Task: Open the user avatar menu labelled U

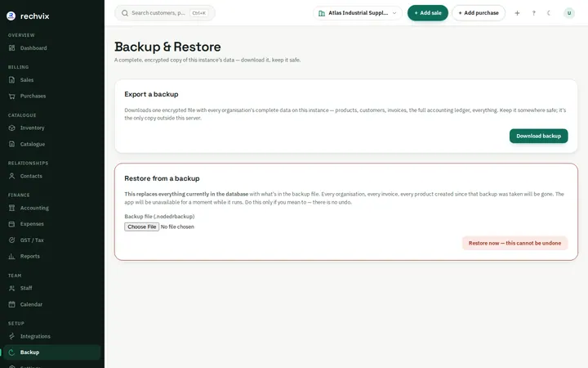Action: pos(569,13)
